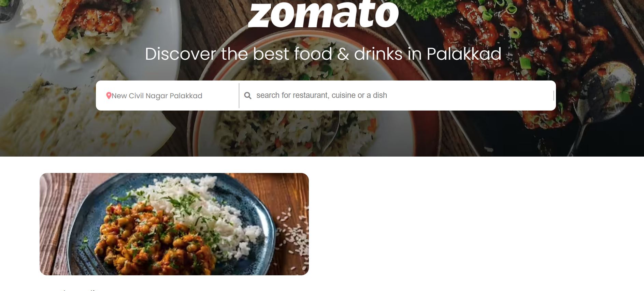The image size is (644, 291).
Task: Click the vertical divider between location and search
Action: point(239,96)
